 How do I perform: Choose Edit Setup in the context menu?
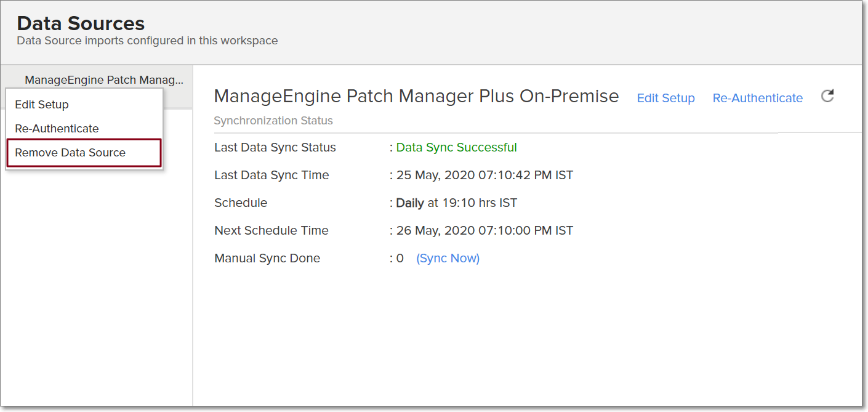point(42,105)
